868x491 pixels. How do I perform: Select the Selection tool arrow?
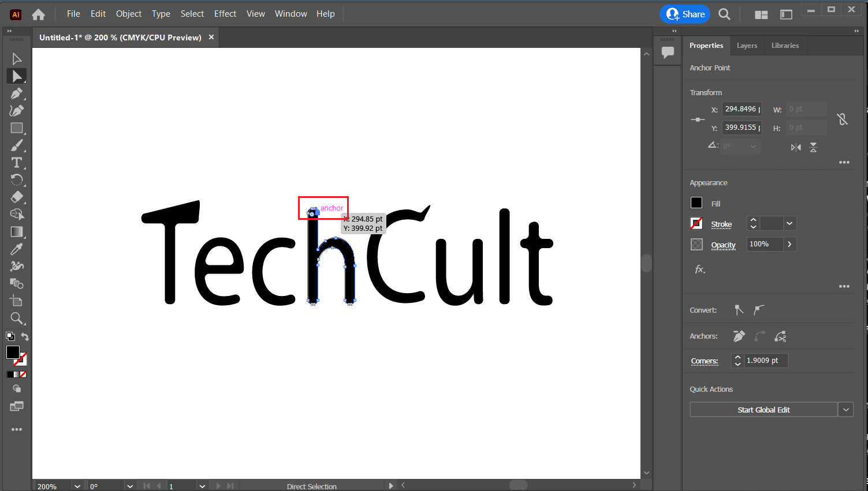[17, 59]
